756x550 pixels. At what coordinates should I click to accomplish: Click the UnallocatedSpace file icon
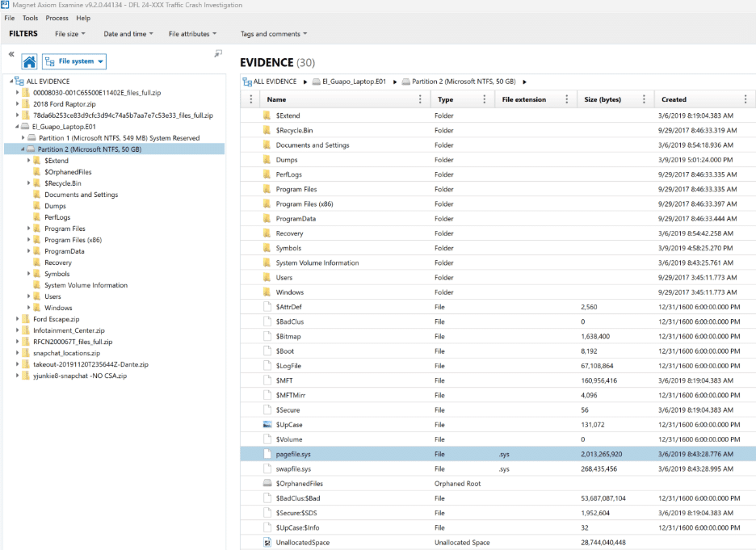267,543
